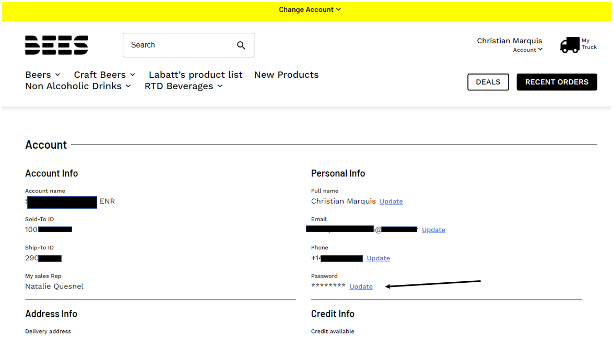Click the search magnifier icon
Screen dimensions: 614x360
tap(241, 45)
